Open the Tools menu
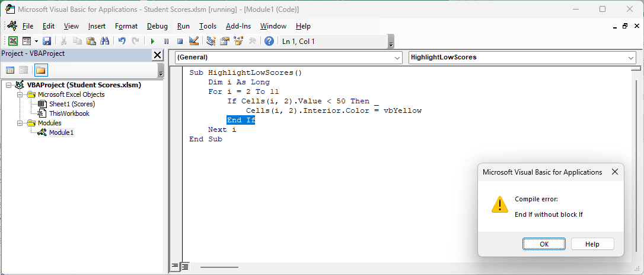This screenshot has height=275, width=644. pyautogui.click(x=208, y=26)
